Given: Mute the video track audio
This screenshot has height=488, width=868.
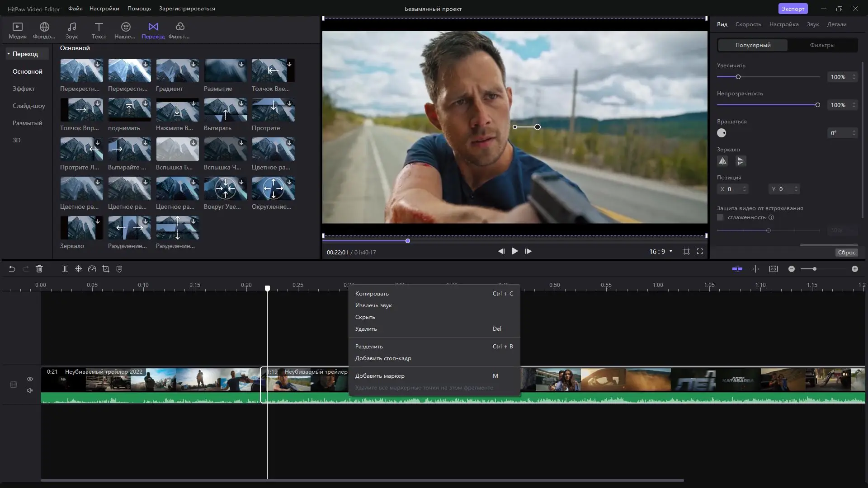Looking at the screenshot, I should (29, 390).
